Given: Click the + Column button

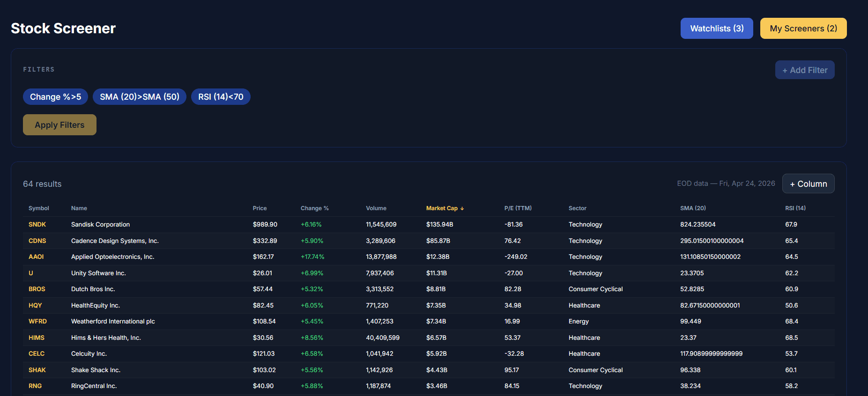Looking at the screenshot, I should click(809, 183).
